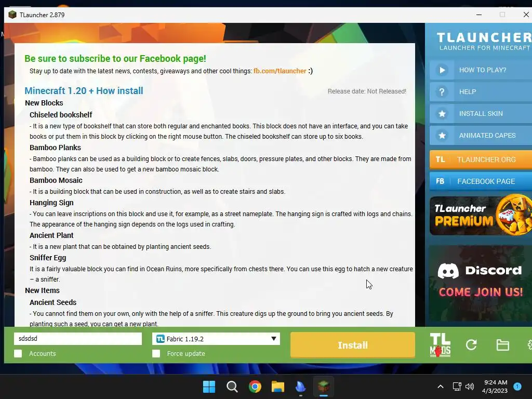Screen dimensions: 532x399
Task: Click the 'New Blocks' section heading
Action: (44, 103)
